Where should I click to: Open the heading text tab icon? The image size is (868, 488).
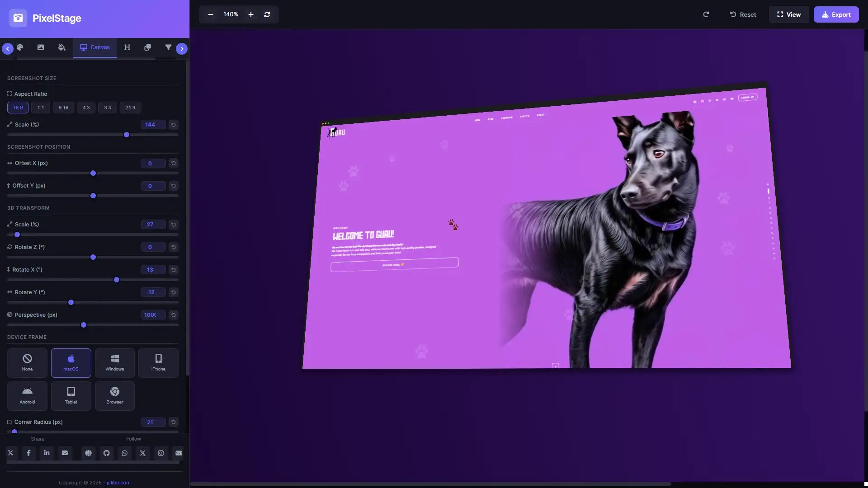127,47
